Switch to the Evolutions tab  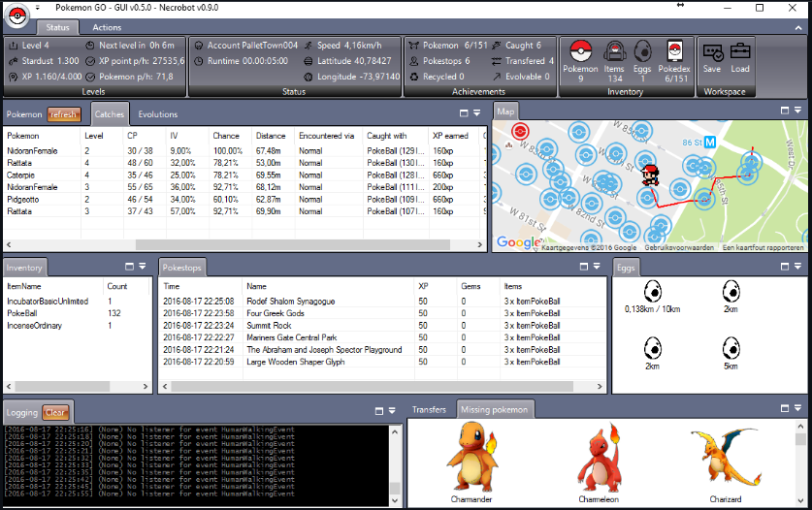tap(158, 113)
